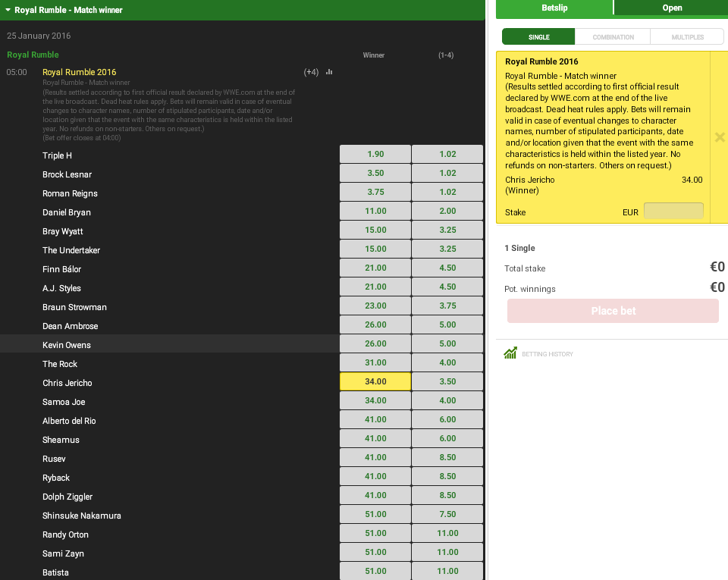The height and width of the screenshot is (580, 728).
Task: Select The Undertaker (1-4) odds 3.25
Action: tap(447, 249)
